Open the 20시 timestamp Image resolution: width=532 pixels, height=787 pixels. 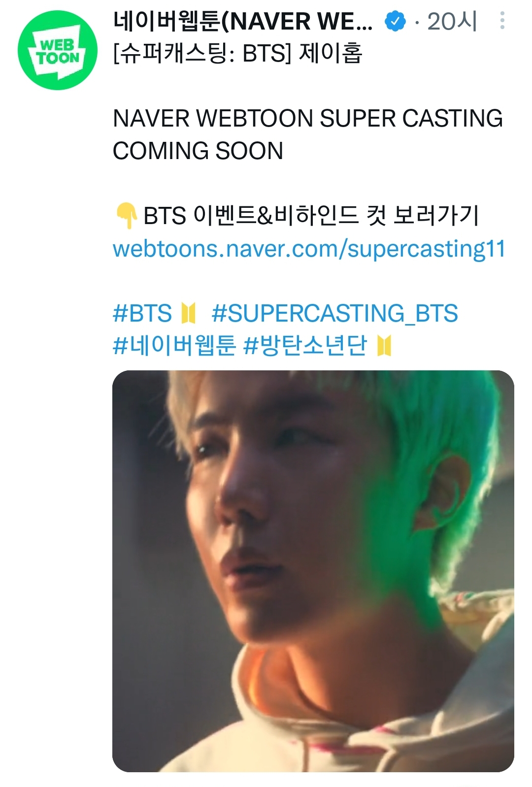[452, 21]
